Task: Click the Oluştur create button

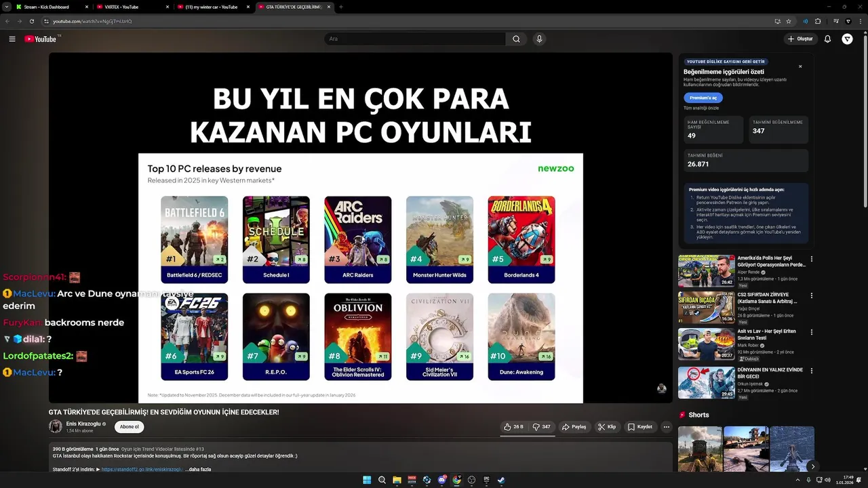Action: coord(800,39)
